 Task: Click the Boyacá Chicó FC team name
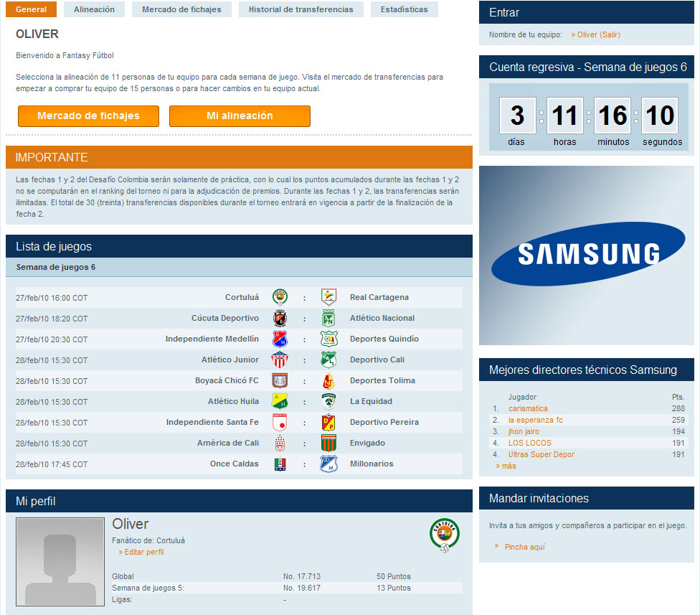point(227,380)
